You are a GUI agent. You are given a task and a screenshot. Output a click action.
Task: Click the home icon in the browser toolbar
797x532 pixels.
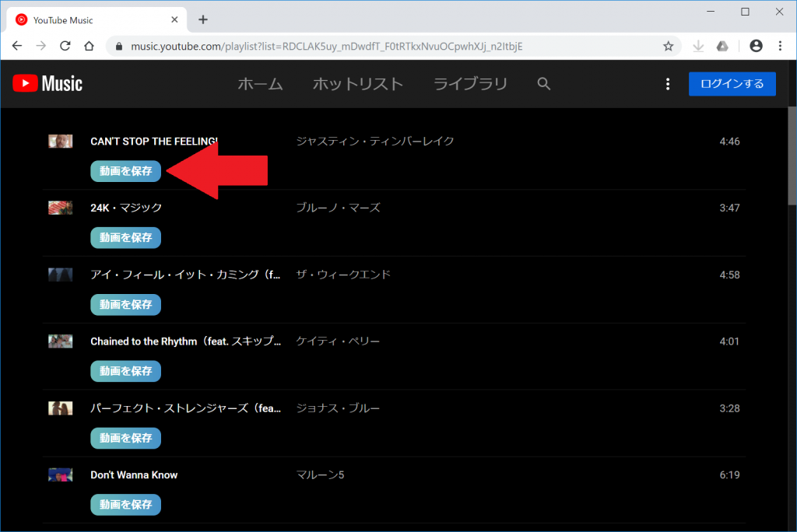coord(89,47)
